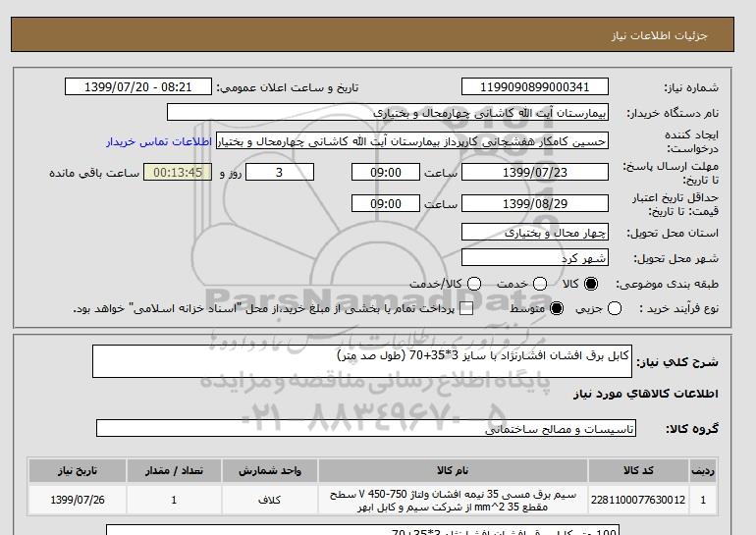
Task: Click the row number 1 cell
Action: point(703,500)
